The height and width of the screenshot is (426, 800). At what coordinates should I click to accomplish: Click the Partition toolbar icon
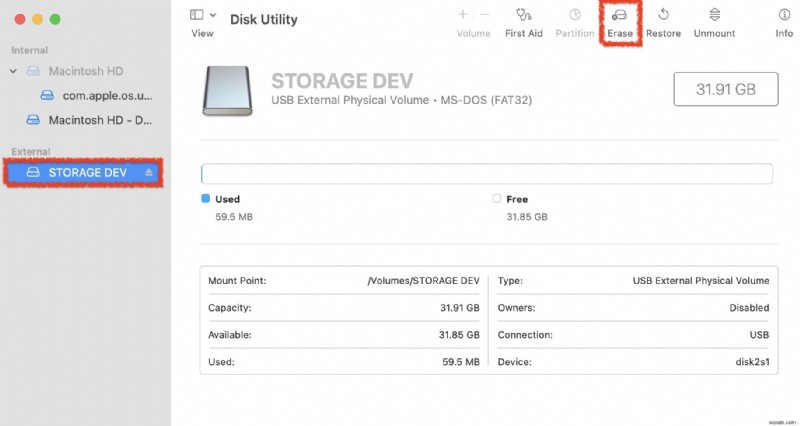575,16
